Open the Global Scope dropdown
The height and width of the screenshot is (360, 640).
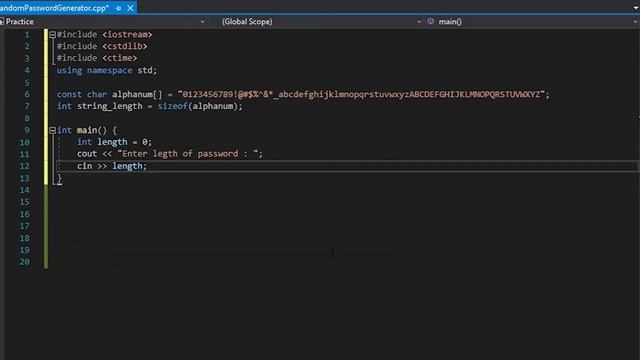(x=419, y=22)
